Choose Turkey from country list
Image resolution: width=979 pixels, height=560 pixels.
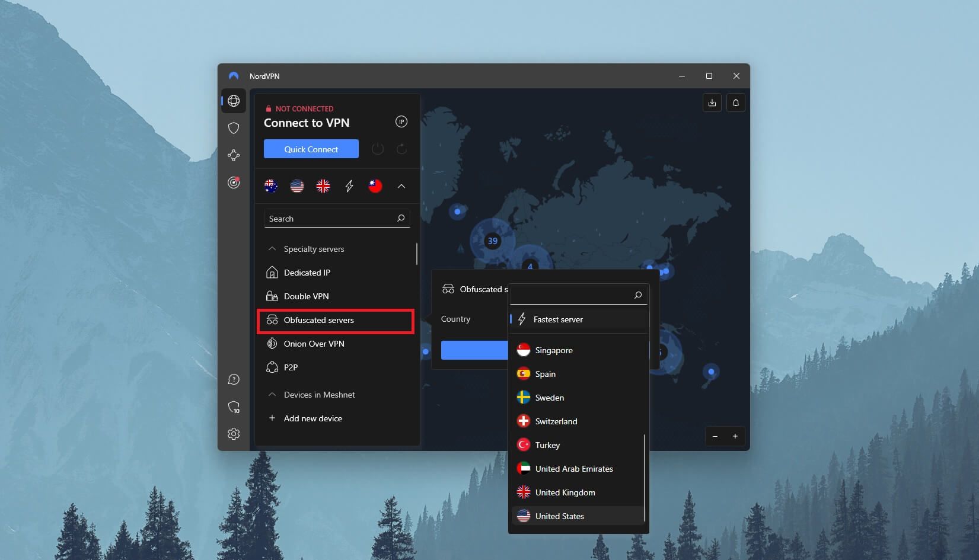pos(578,445)
